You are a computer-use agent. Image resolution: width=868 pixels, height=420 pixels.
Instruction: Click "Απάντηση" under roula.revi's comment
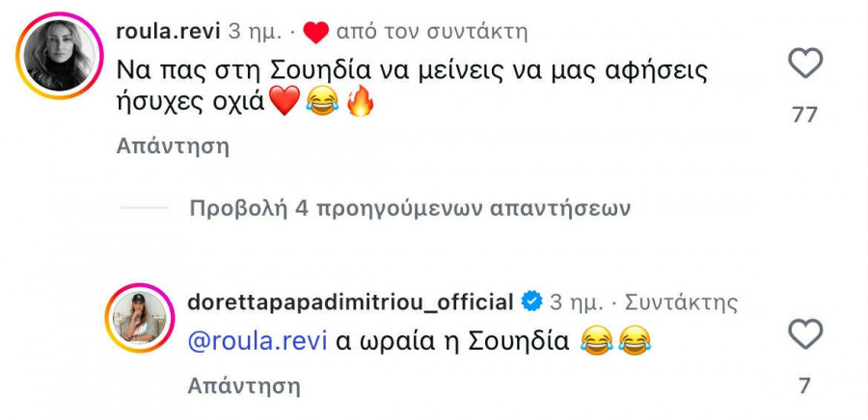point(173,146)
